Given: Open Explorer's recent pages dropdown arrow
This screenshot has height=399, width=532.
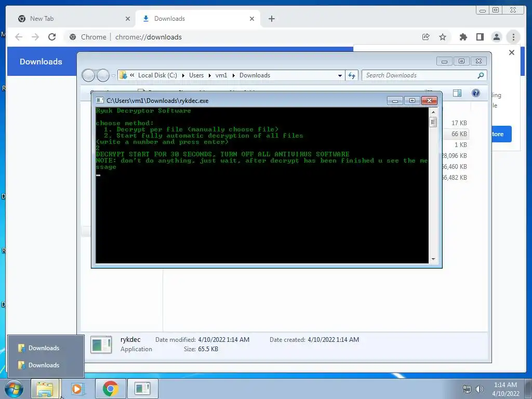Looking at the screenshot, I should [113, 76].
